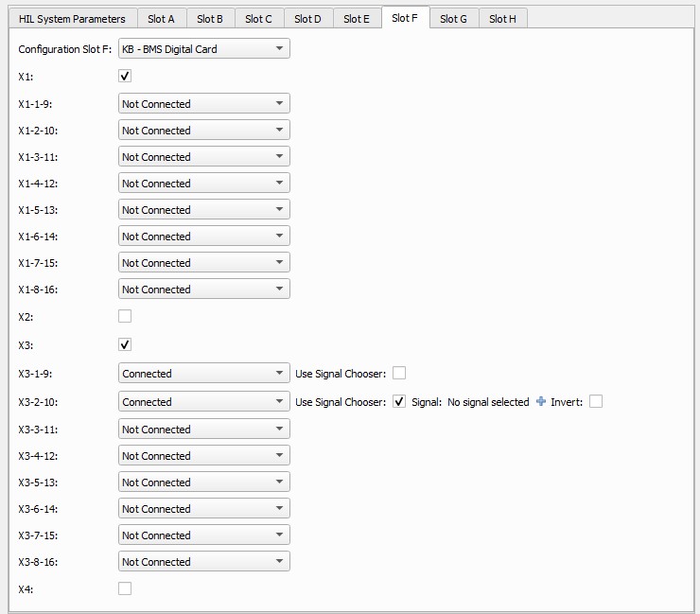
Task: Open the Slot G tab
Action: click(453, 19)
